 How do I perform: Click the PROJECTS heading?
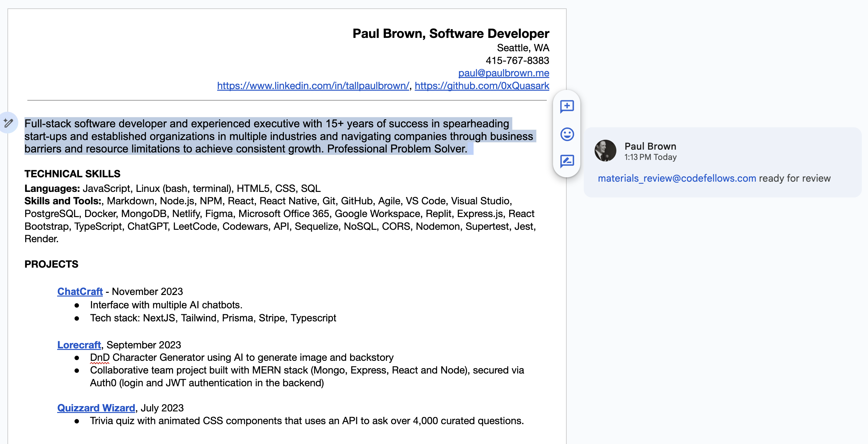pos(51,264)
